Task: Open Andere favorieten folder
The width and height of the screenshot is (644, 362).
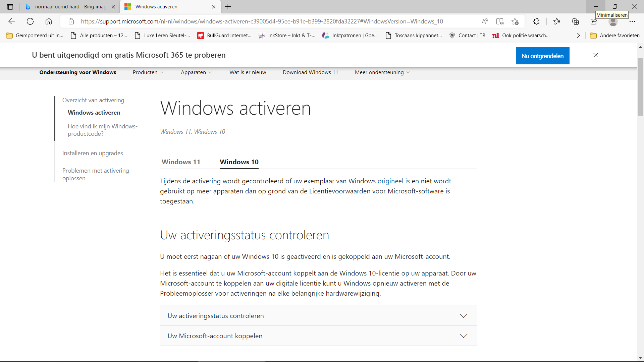Action: click(615, 36)
